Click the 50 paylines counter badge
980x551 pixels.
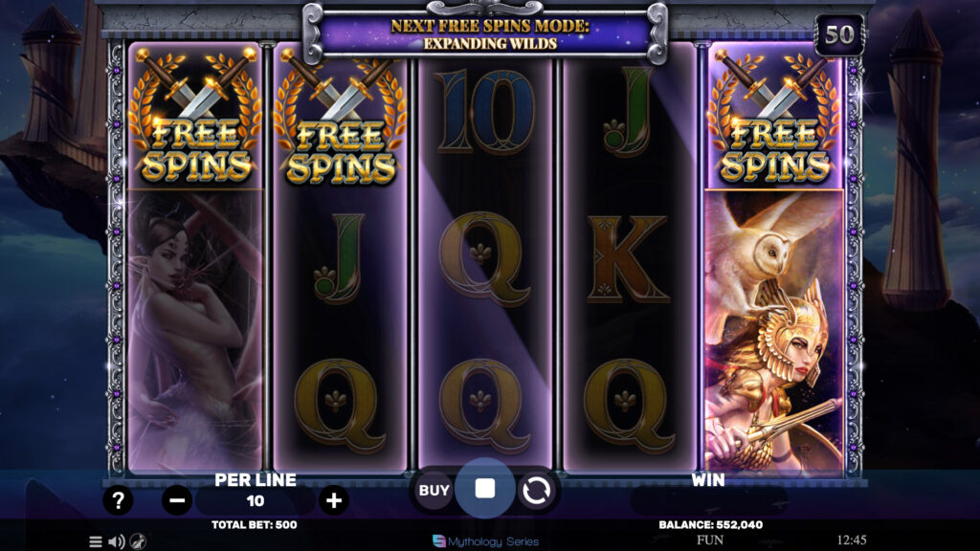[x=838, y=34]
